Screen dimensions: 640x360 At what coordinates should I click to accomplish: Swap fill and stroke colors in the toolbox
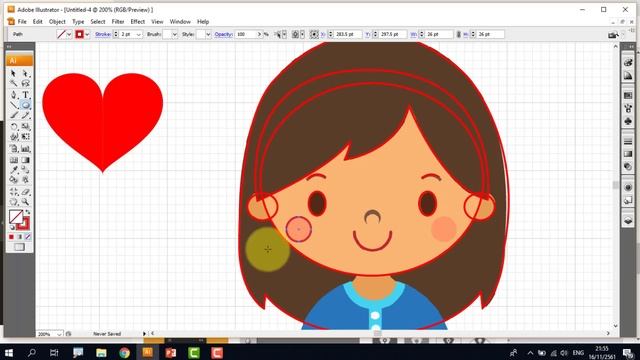(x=28, y=212)
